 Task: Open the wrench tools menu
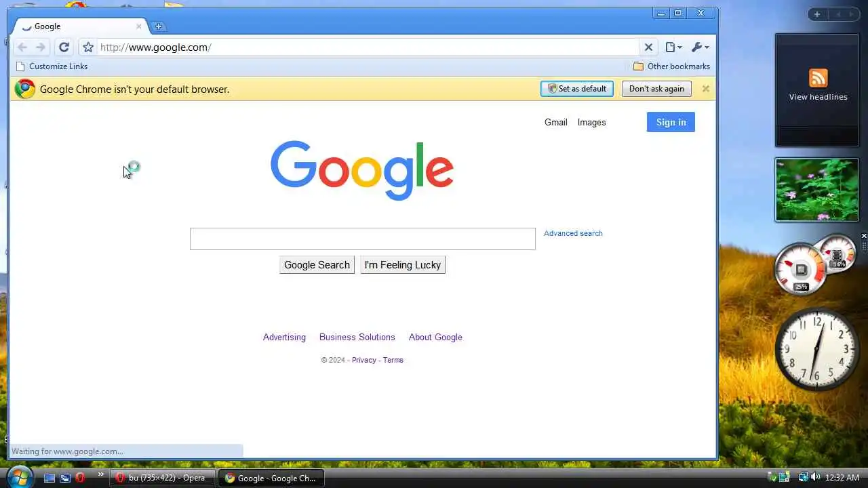(700, 47)
